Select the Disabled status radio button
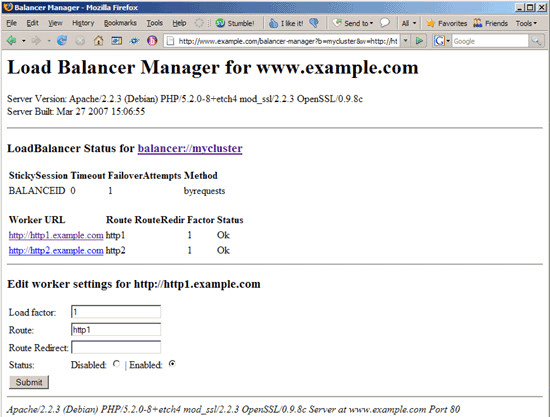This screenshot has width=550, height=417. [x=116, y=364]
